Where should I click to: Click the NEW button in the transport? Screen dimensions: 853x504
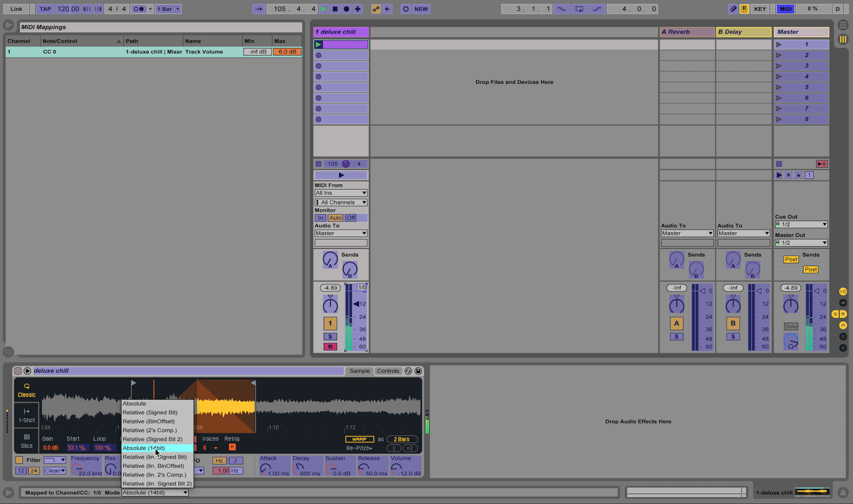pos(421,9)
